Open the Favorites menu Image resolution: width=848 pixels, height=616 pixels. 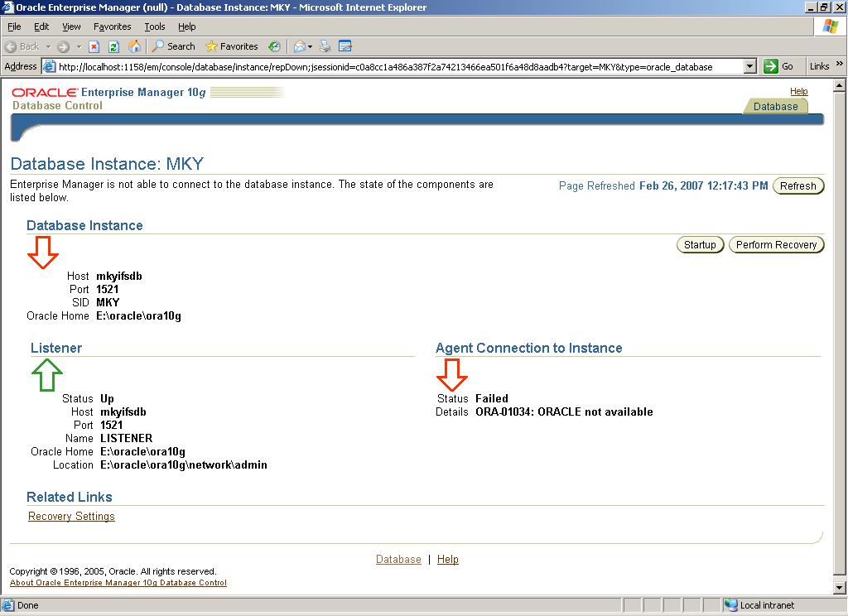pos(112,26)
